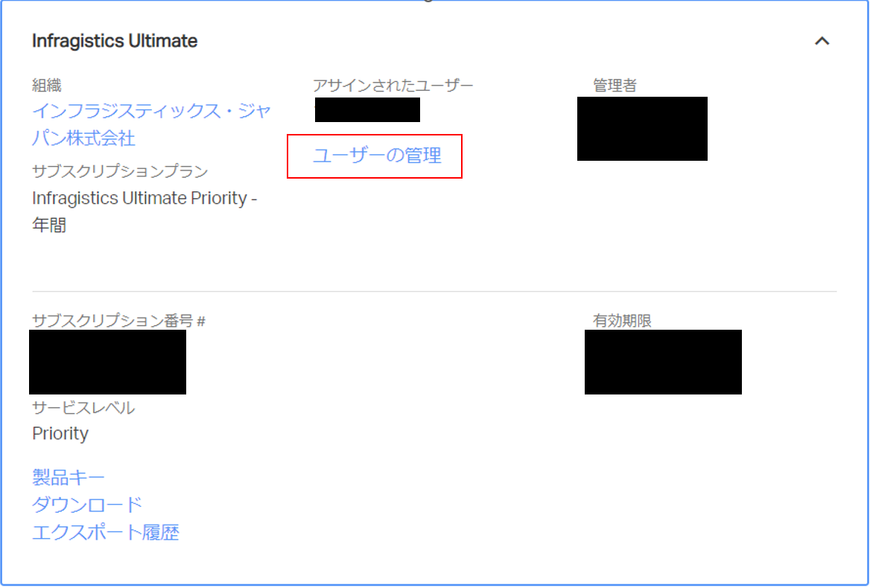Open the ユーザーの管理 link
Screen dimensions: 870x588
[378, 155]
